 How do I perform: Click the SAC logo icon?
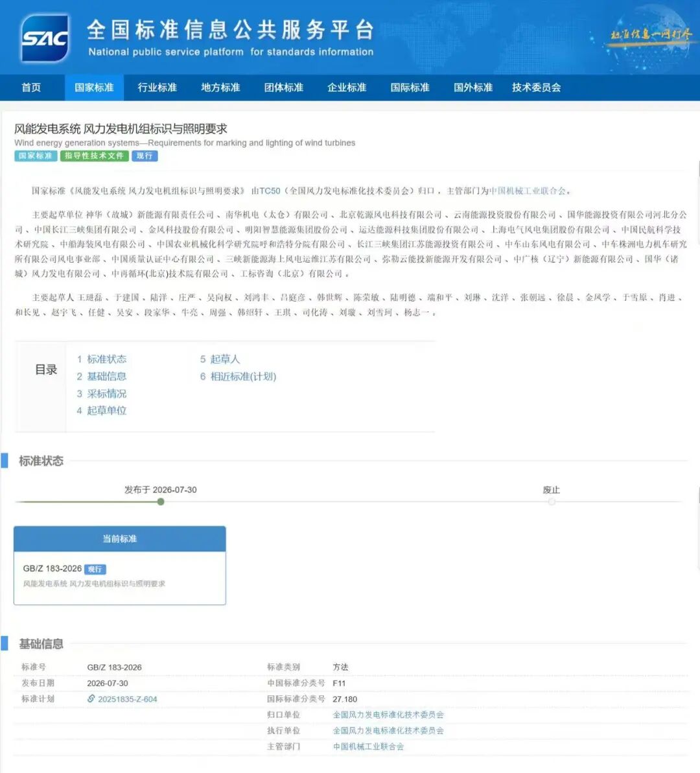44,38
